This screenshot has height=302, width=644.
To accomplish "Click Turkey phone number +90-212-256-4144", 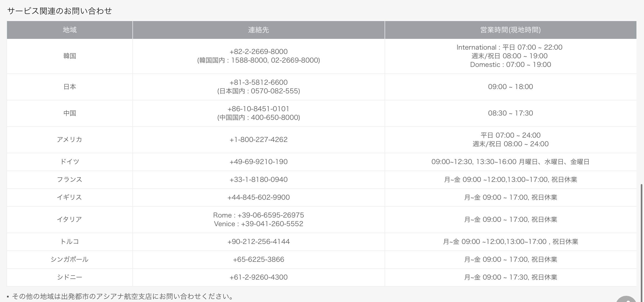I will point(258,242).
